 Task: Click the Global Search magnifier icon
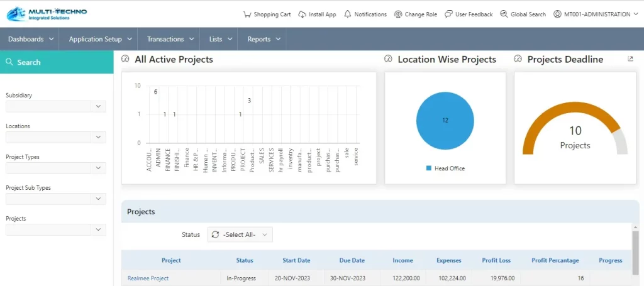[504, 14]
